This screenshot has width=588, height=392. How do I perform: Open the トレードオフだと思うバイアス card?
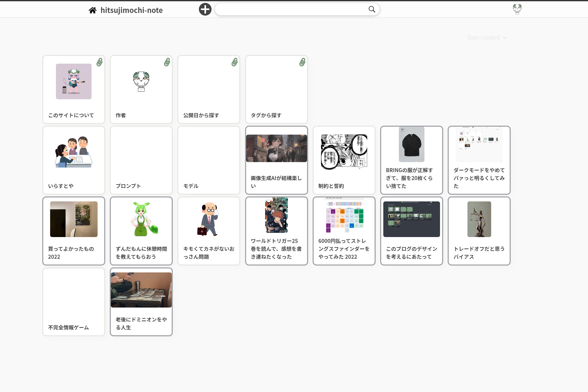(479, 231)
